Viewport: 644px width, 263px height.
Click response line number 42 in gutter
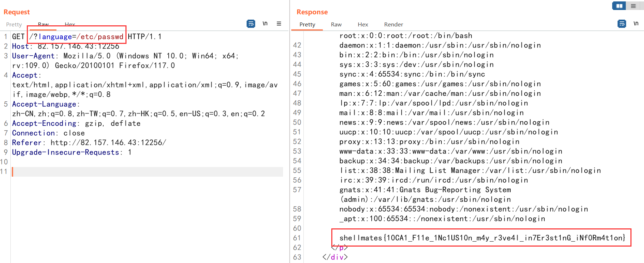pyautogui.click(x=297, y=45)
